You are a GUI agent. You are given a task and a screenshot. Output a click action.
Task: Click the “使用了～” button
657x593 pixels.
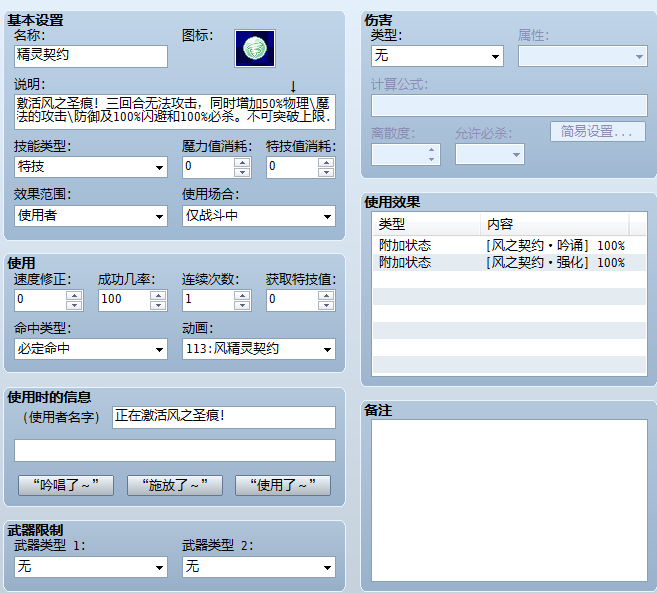pyautogui.click(x=283, y=485)
